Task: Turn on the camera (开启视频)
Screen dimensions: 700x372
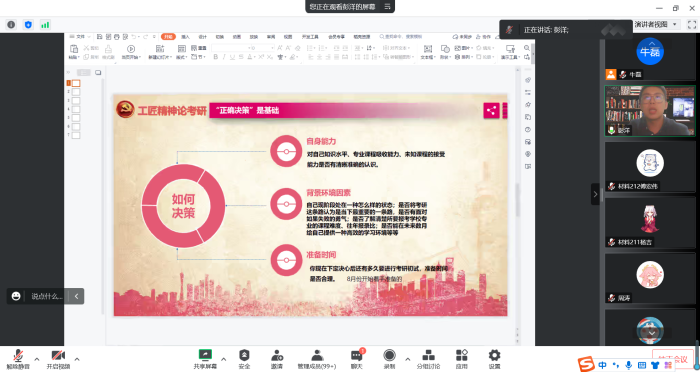Action: coord(58,359)
